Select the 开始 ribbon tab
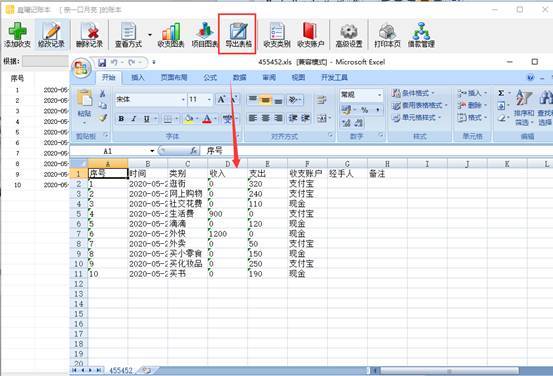553x376 pixels. tap(109, 77)
